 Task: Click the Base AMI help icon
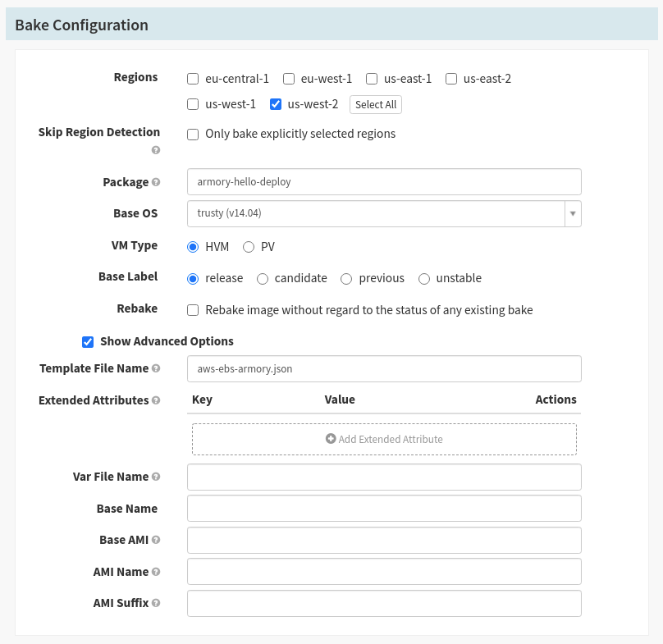156,540
